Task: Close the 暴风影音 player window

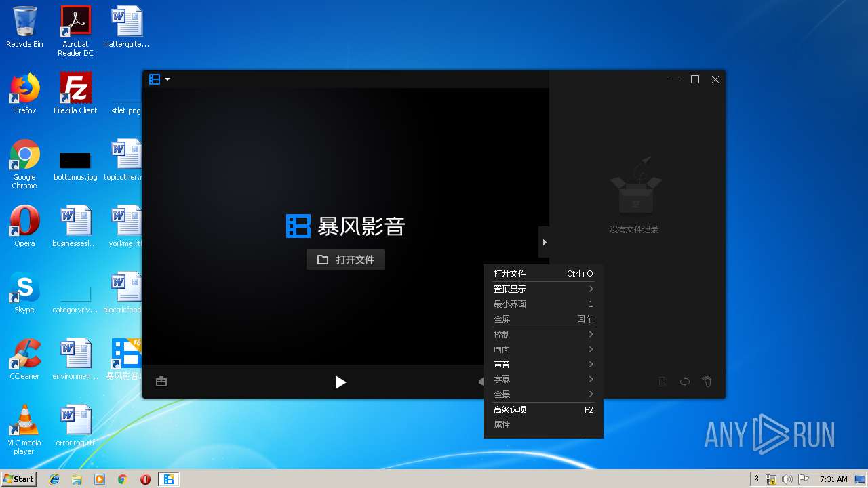Action: coord(715,79)
